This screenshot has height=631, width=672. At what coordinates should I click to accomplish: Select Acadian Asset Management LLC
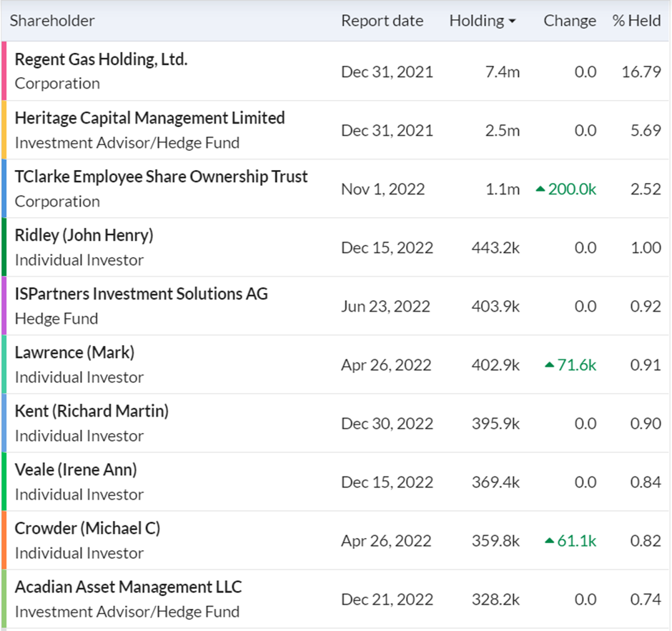(x=128, y=587)
